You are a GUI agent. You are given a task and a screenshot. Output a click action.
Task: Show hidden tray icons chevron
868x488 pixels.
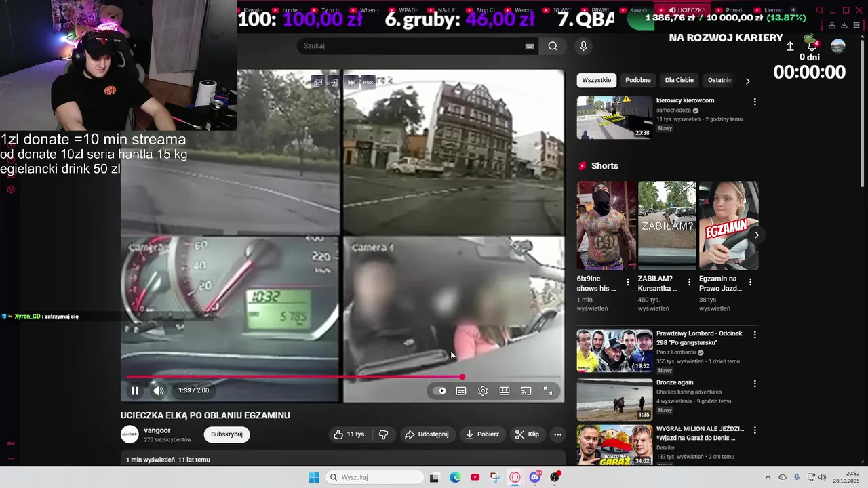768,477
